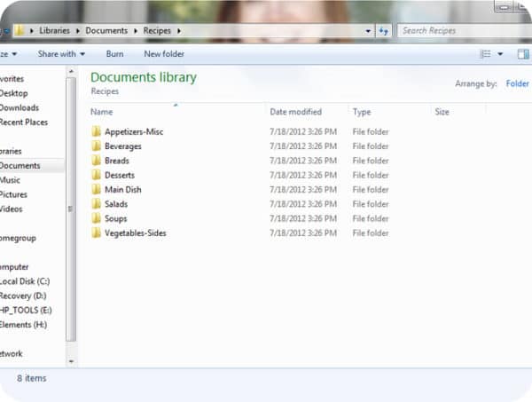Click the navigation pane scroll down arrow

(x=71, y=361)
